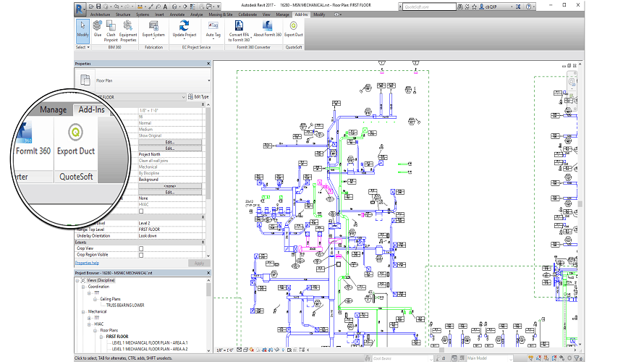Click the Glue tool in BIM 360
644x362 pixels.
pos(97,29)
